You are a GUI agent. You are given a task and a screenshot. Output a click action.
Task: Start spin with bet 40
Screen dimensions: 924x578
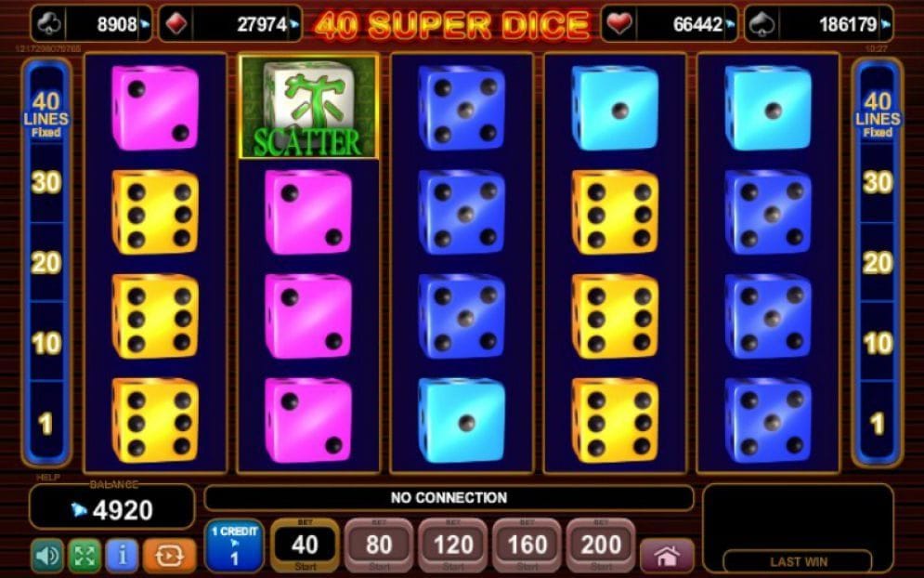(x=306, y=545)
